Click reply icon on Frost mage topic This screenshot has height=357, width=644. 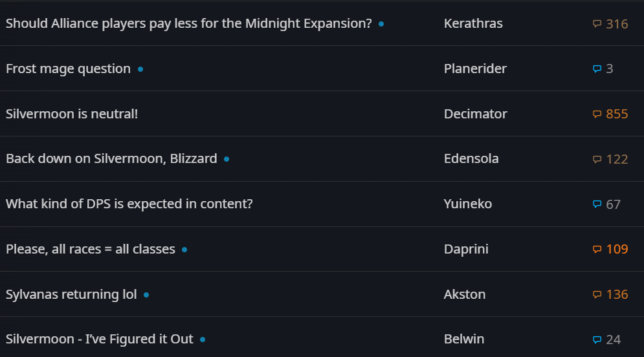(597, 69)
